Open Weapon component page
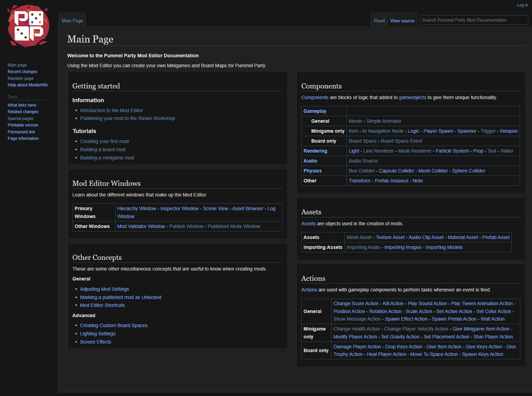This screenshot has width=532, height=396. click(509, 131)
